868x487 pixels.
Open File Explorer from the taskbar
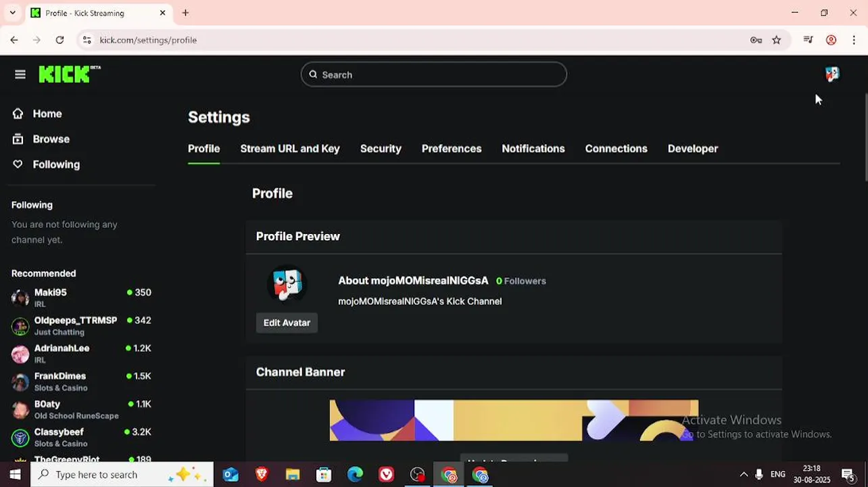293,475
